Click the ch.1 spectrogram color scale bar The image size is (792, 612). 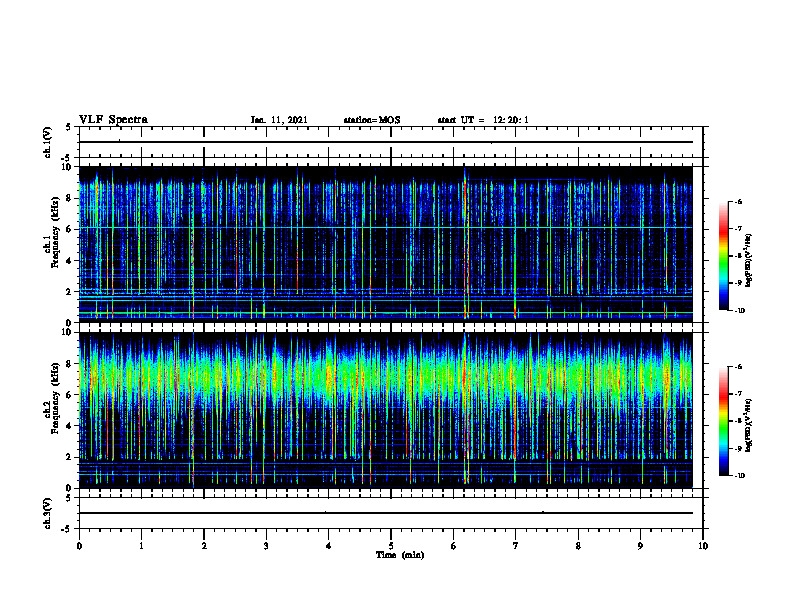click(x=723, y=256)
